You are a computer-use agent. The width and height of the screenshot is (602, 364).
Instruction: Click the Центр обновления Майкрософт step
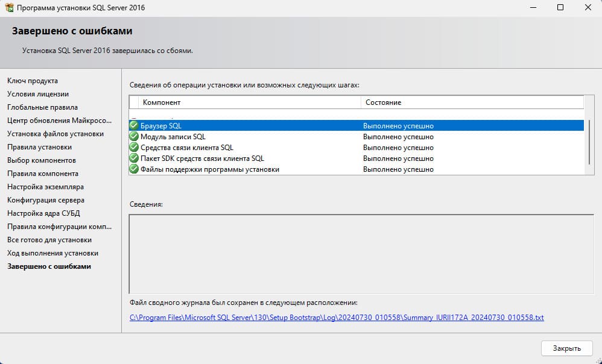click(60, 121)
